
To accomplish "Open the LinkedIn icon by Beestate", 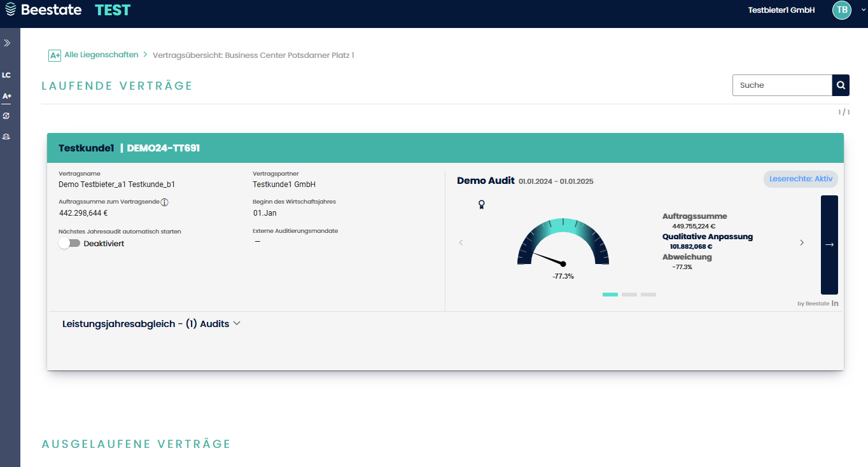I will point(835,303).
